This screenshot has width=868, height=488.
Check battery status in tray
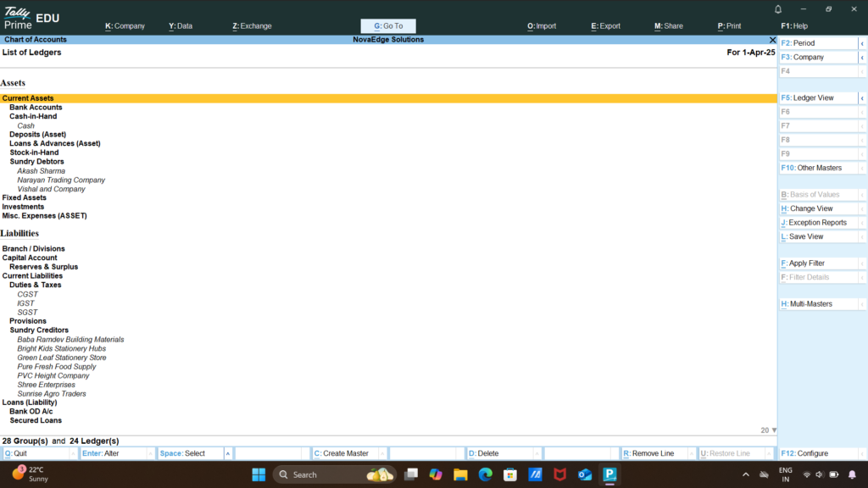click(x=834, y=474)
